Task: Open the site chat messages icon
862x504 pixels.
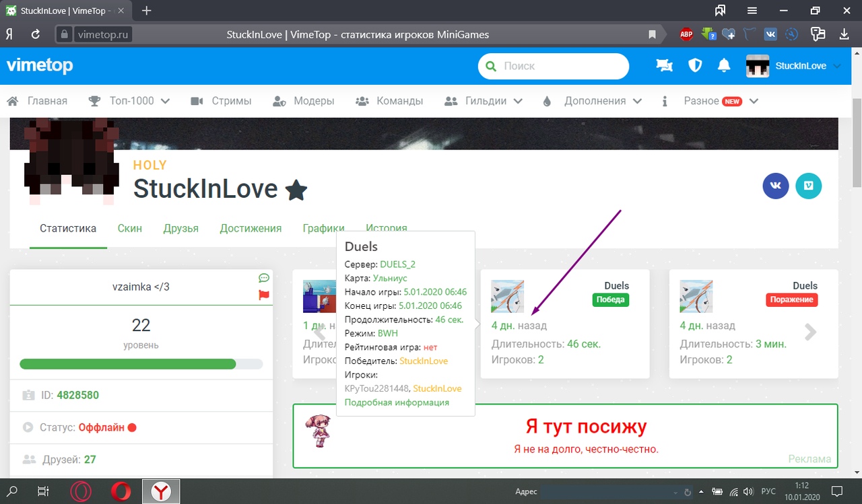Action: tap(665, 65)
